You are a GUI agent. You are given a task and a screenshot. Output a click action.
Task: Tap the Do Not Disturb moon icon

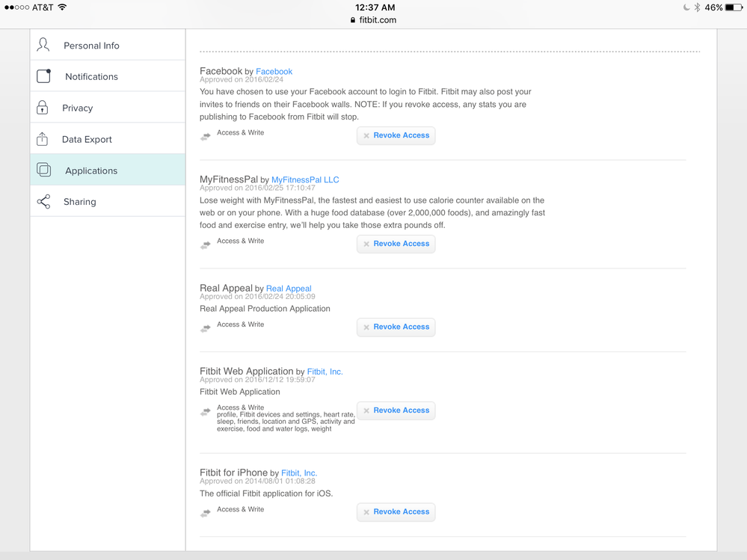click(x=686, y=7)
